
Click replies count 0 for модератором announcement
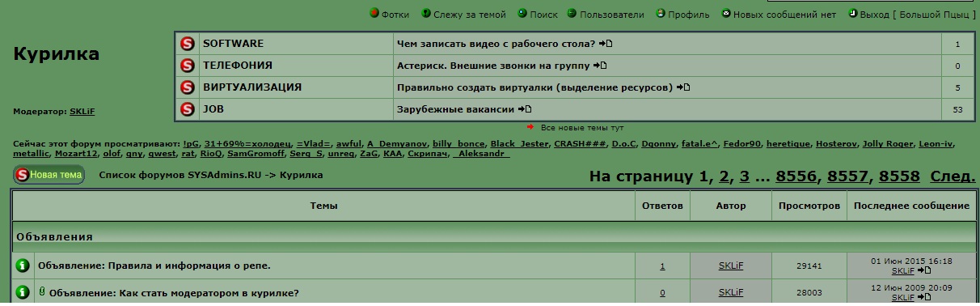(x=662, y=293)
